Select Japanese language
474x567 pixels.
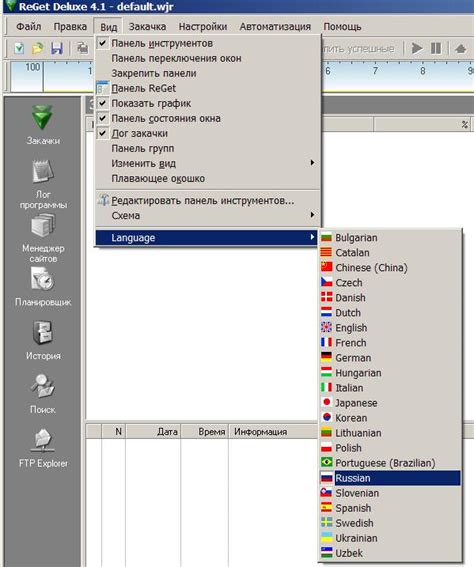(x=390, y=403)
